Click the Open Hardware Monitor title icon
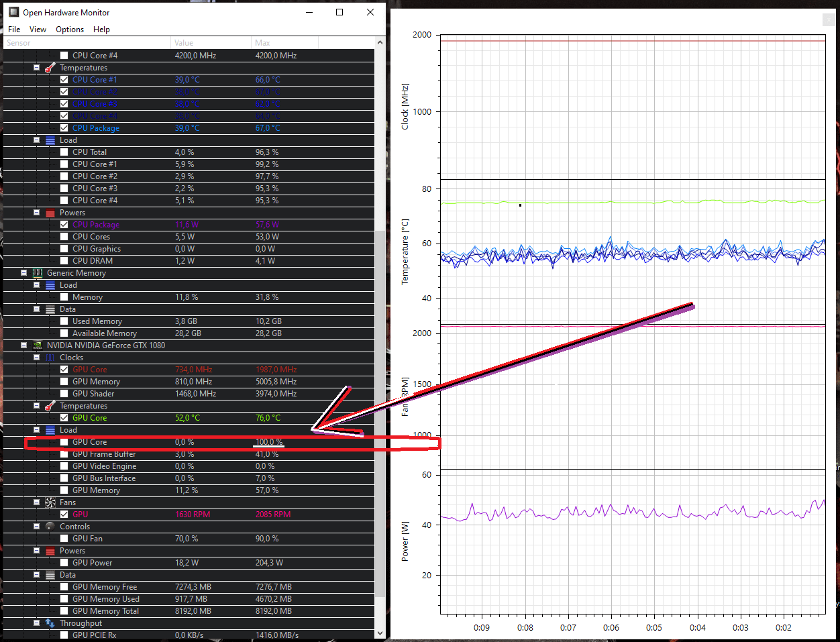Image resolution: width=840 pixels, height=642 pixels. (x=13, y=12)
